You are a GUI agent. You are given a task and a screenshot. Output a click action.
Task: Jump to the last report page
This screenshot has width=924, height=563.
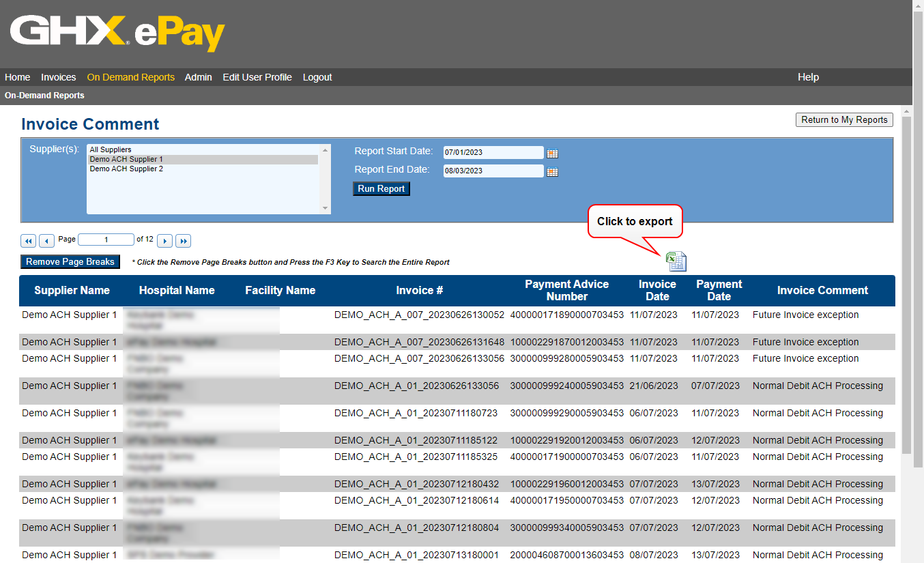[183, 241]
